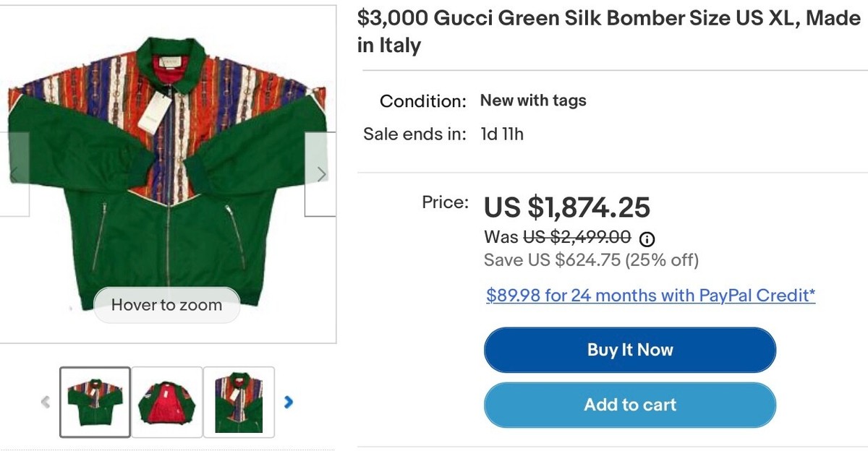Click the Condition label
This screenshot has height=451, width=868.
click(423, 101)
